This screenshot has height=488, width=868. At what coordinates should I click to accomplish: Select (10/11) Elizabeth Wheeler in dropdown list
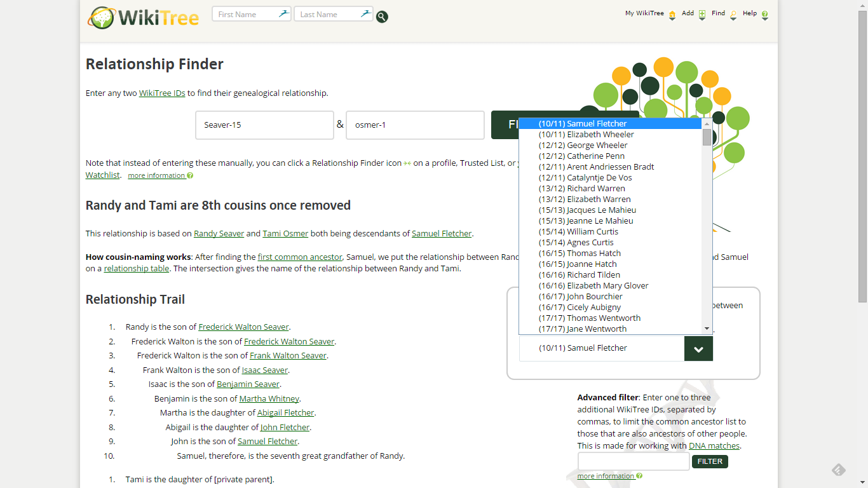click(x=611, y=134)
